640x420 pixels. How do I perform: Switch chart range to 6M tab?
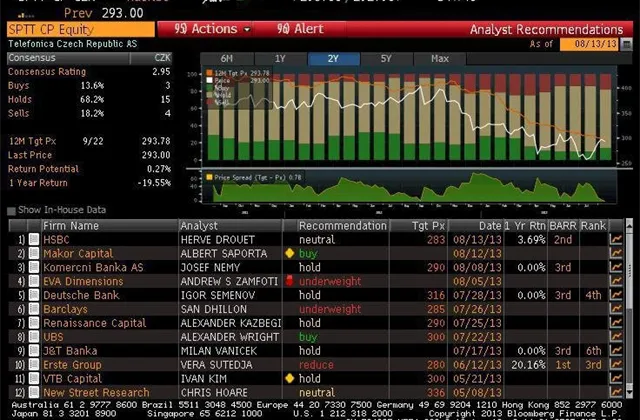tap(227, 59)
